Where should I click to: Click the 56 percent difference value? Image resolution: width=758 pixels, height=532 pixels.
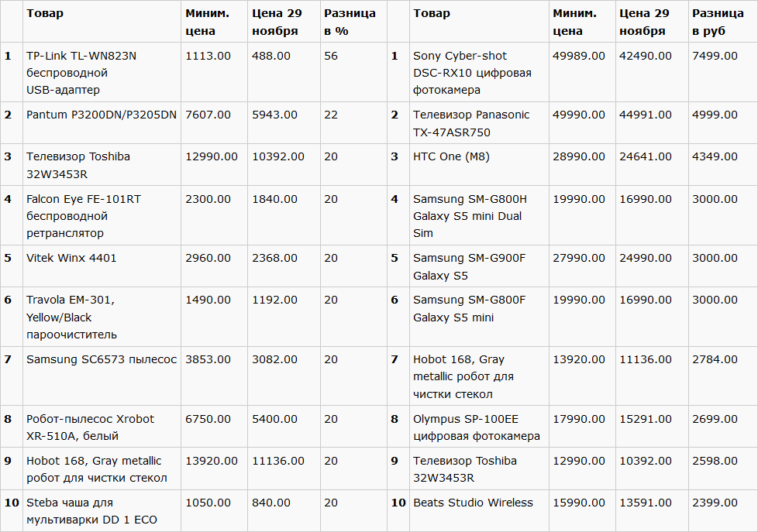(x=331, y=56)
